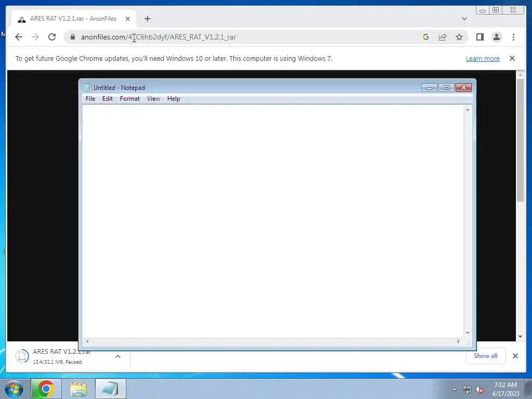
Task: Click the Show desktop button
Action: (528, 389)
